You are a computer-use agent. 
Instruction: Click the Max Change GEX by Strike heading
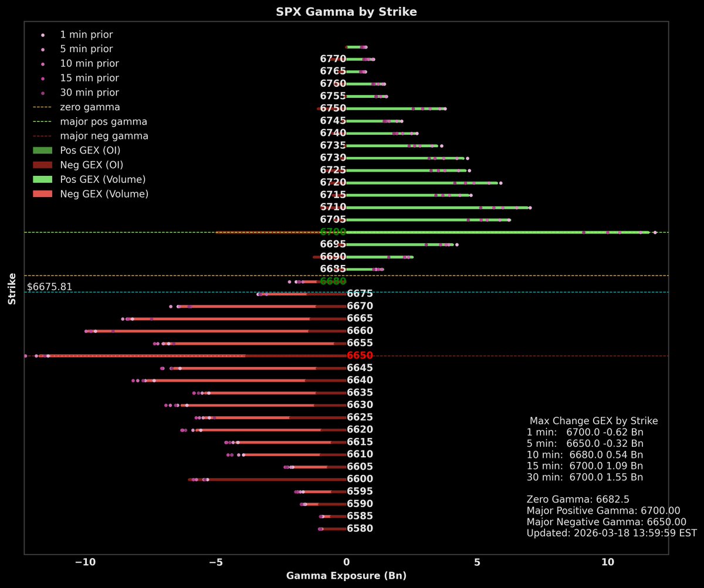click(x=593, y=420)
